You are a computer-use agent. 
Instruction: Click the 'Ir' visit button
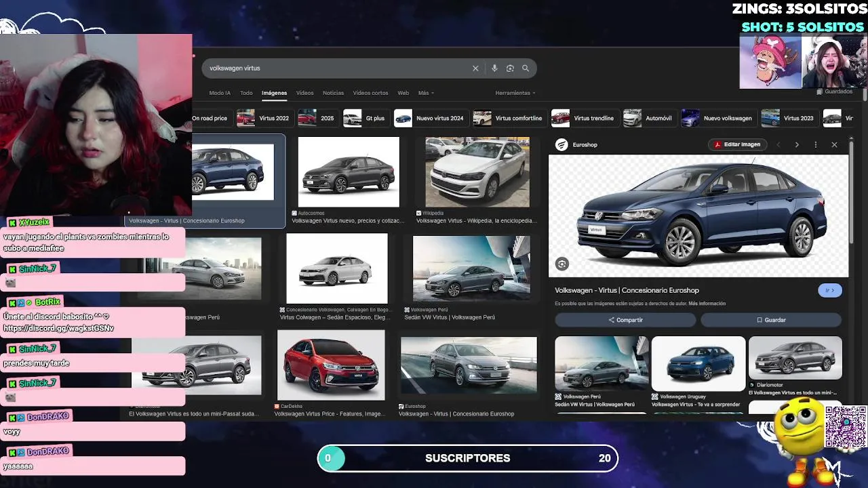coord(830,290)
